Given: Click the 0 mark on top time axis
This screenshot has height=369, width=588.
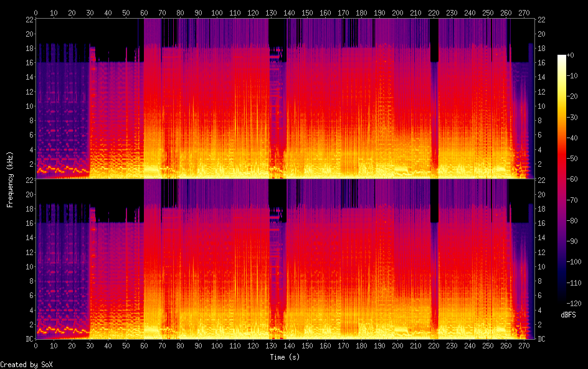Looking at the screenshot, I should [x=36, y=12].
